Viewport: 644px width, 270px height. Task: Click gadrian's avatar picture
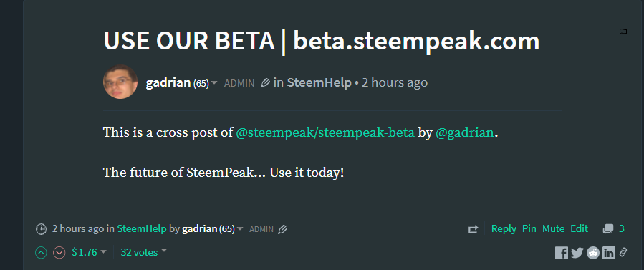click(120, 82)
